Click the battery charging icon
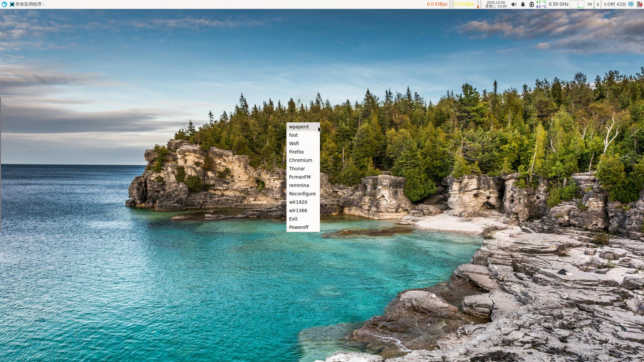The width and height of the screenshot is (644, 362). tap(531, 4)
